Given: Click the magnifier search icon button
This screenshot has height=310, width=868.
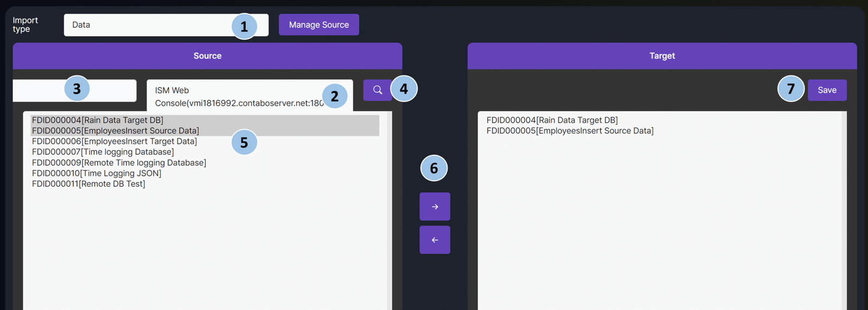Looking at the screenshot, I should click(x=378, y=90).
